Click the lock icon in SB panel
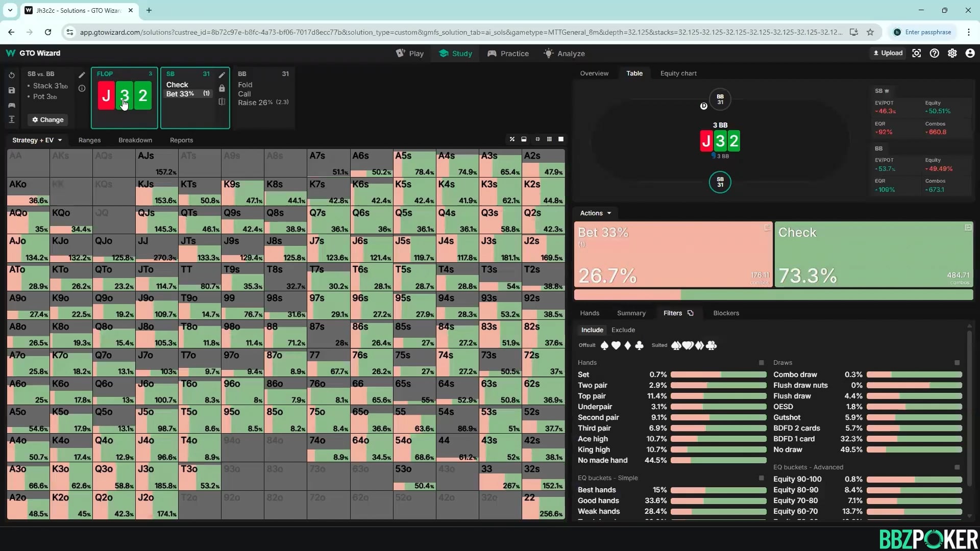This screenshot has height=551, width=980. pyautogui.click(x=222, y=88)
